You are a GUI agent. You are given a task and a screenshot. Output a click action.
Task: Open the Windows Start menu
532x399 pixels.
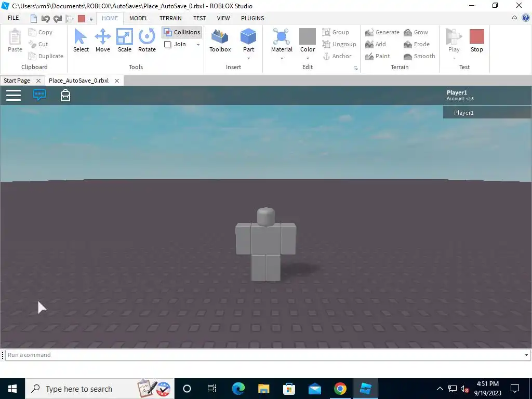(x=12, y=389)
